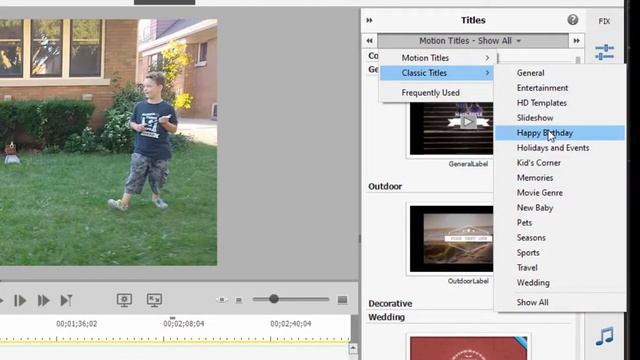Viewport: 640px width, 360px height.
Task: Go to next title category arrow
Action: click(576, 40)
